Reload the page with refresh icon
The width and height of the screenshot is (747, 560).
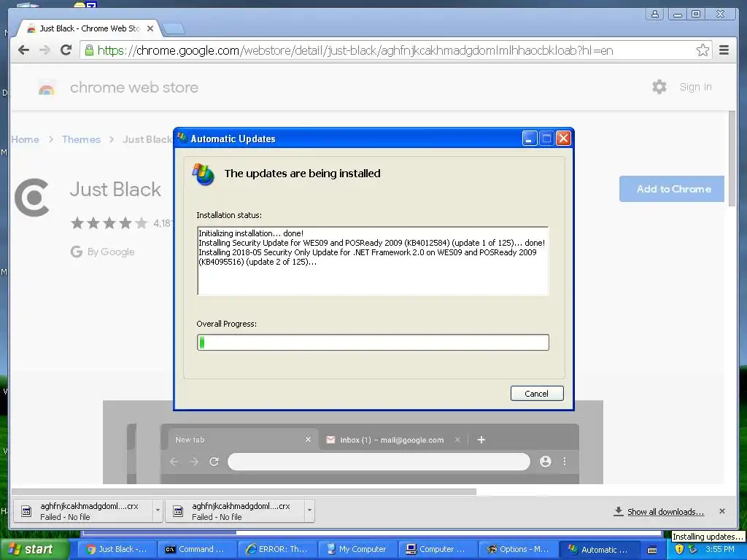pos(66,50)
